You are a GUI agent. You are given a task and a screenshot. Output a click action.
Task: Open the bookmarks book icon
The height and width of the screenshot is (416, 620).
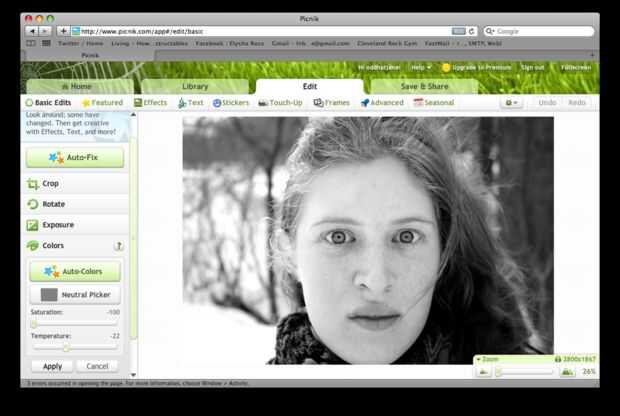point(31,43)
